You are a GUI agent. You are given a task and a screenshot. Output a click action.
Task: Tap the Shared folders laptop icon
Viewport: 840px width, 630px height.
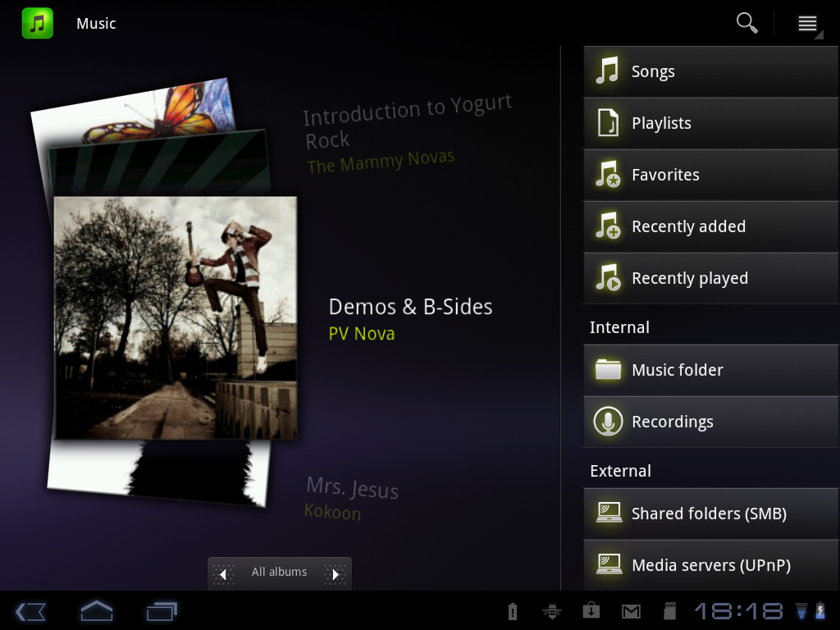[609, 513]
